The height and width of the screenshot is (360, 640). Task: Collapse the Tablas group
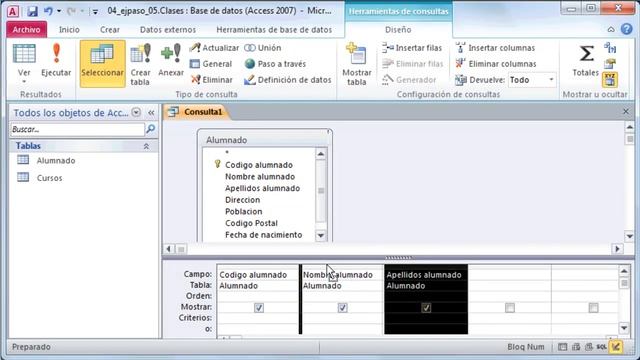(x=146, y=146)
